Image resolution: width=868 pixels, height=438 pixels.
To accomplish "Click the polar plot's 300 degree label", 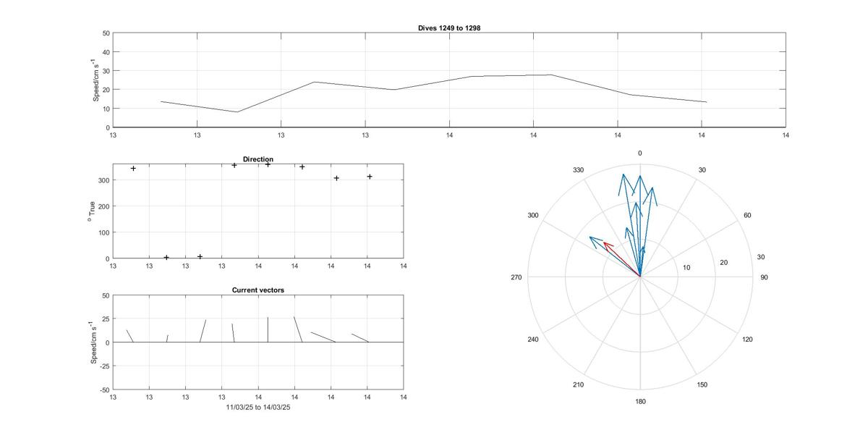I will tap(533, 216).
